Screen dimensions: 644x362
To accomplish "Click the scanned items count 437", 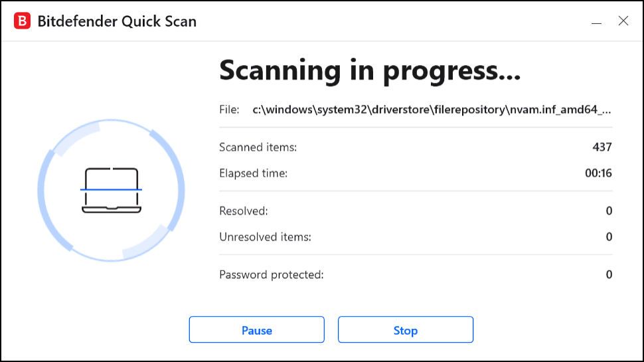I will point(602,147).
